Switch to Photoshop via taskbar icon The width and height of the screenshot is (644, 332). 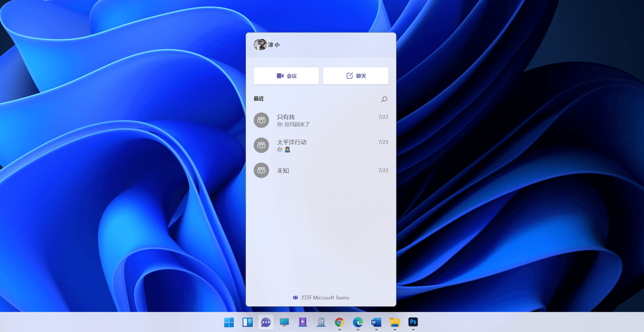coord(413,322)
